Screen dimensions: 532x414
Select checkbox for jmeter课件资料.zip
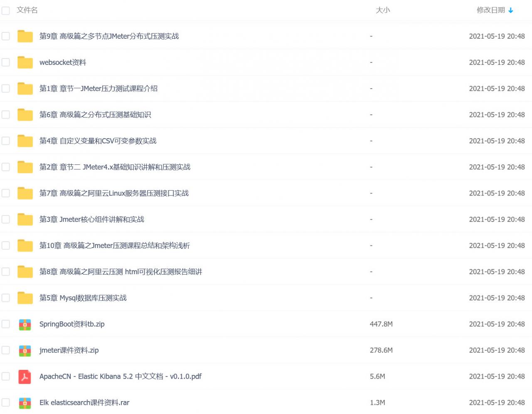(5, 350)
